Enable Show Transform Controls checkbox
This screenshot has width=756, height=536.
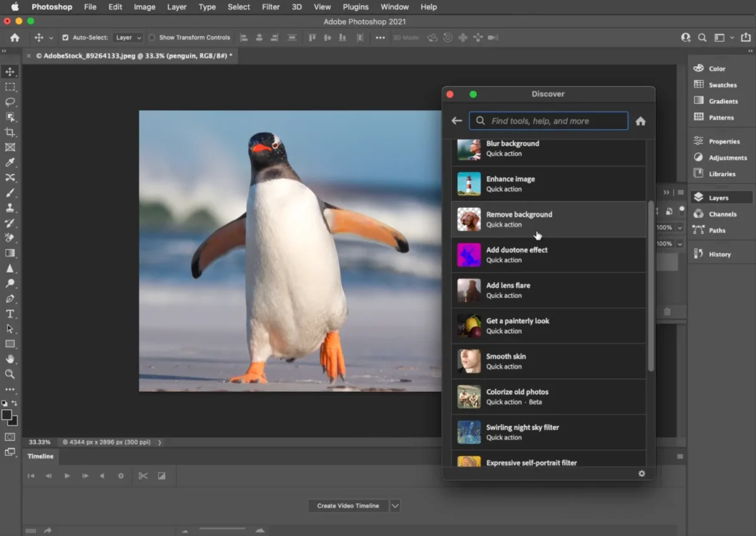(x=152, y=38)
